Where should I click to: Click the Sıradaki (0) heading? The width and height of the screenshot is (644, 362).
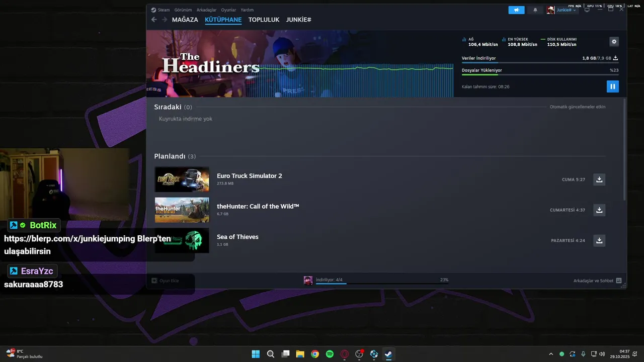[173, 107]
